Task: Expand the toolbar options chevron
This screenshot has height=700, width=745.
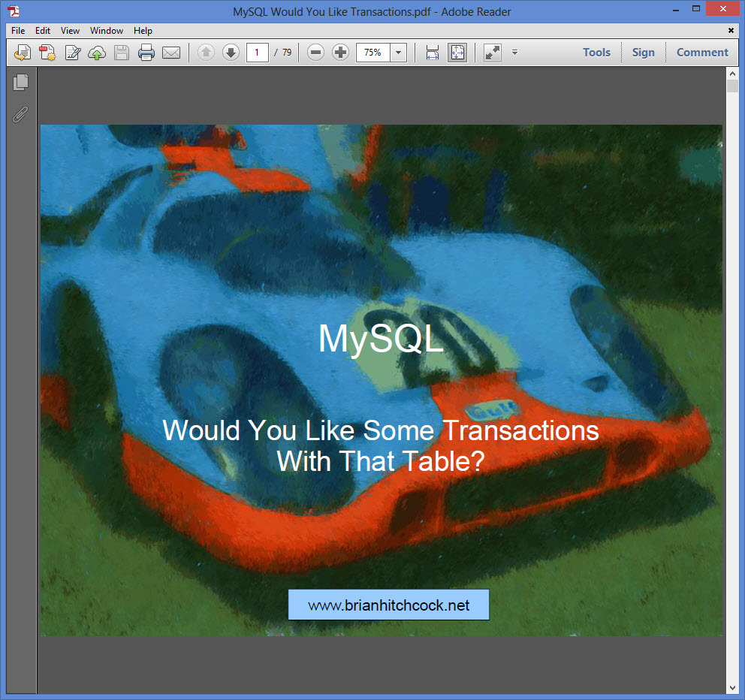Action: [x=514, y=53]
